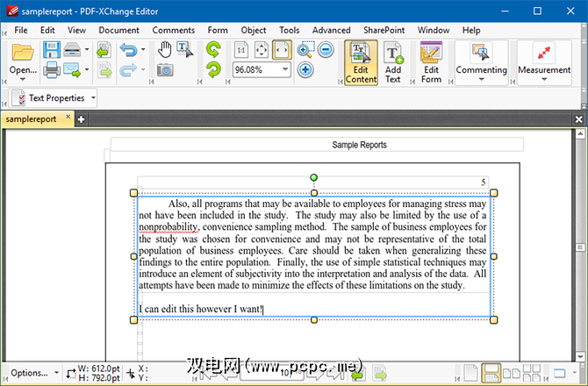Screen dimensions: 588x386
Task: Open the Document menu
Action: pyautogui.click(x=118, y=30)
